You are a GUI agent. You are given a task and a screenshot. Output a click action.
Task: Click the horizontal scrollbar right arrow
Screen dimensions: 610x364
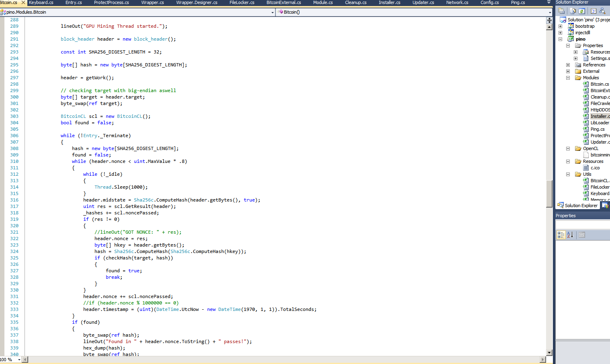[x=543, y=360]
